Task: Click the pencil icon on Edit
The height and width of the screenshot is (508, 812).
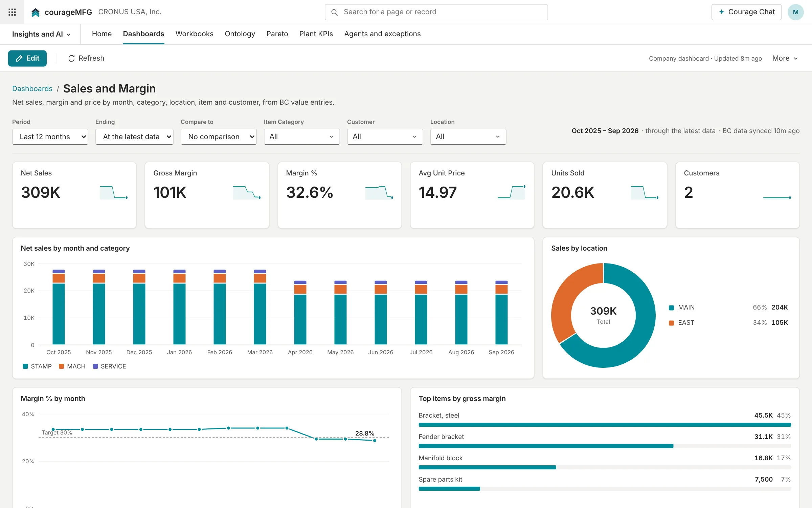Action: tap(19, 58)
